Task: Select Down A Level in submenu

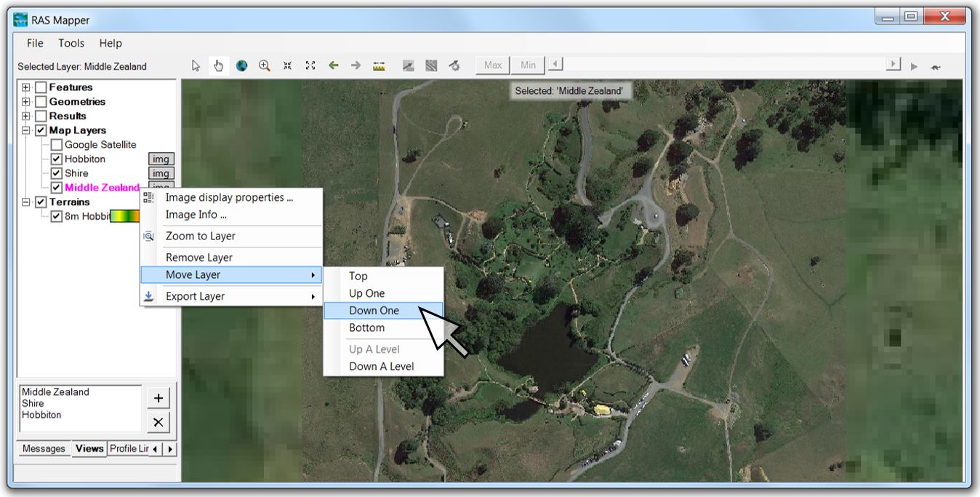Action: pyautogui.click(x=383, y=366)
